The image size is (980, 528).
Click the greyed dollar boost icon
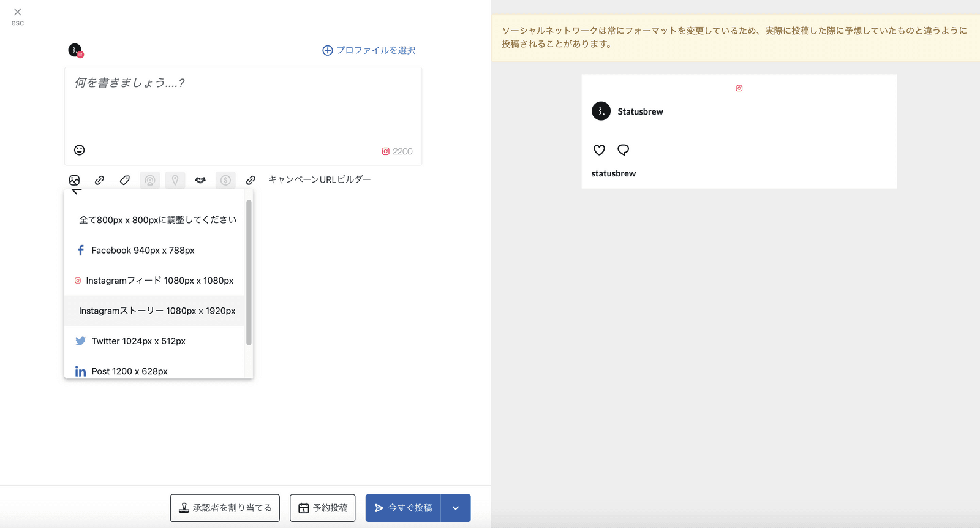(x=225, y=180)
